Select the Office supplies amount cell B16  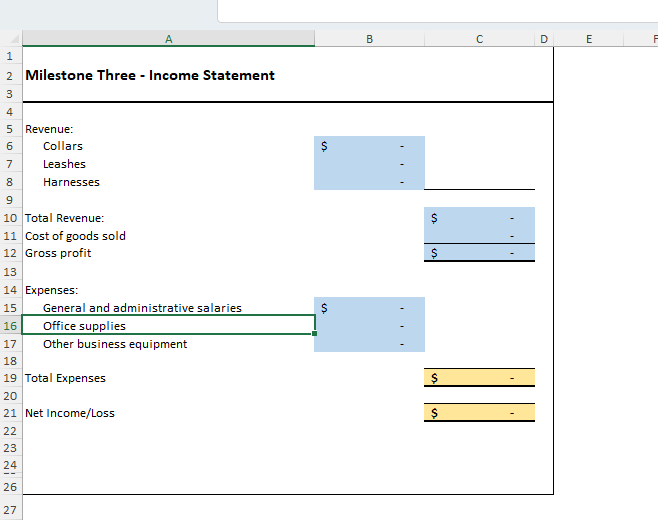(369, 326)
